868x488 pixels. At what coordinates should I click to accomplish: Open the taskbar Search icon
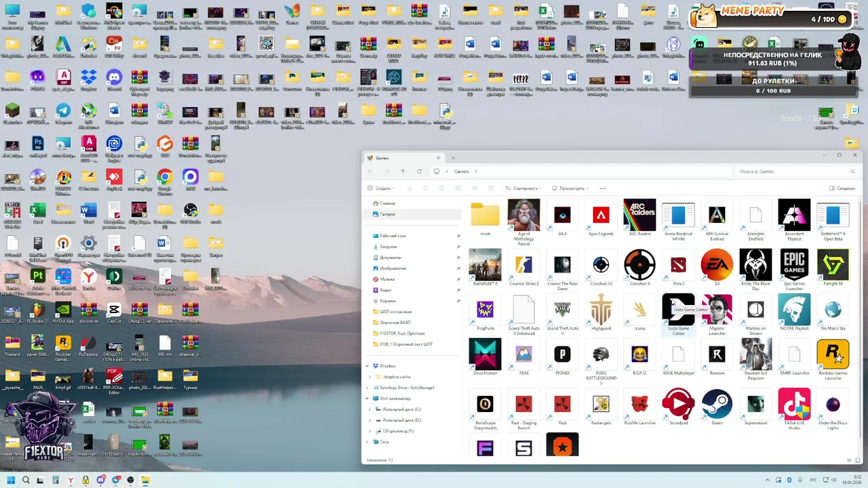tap(26, 480)
